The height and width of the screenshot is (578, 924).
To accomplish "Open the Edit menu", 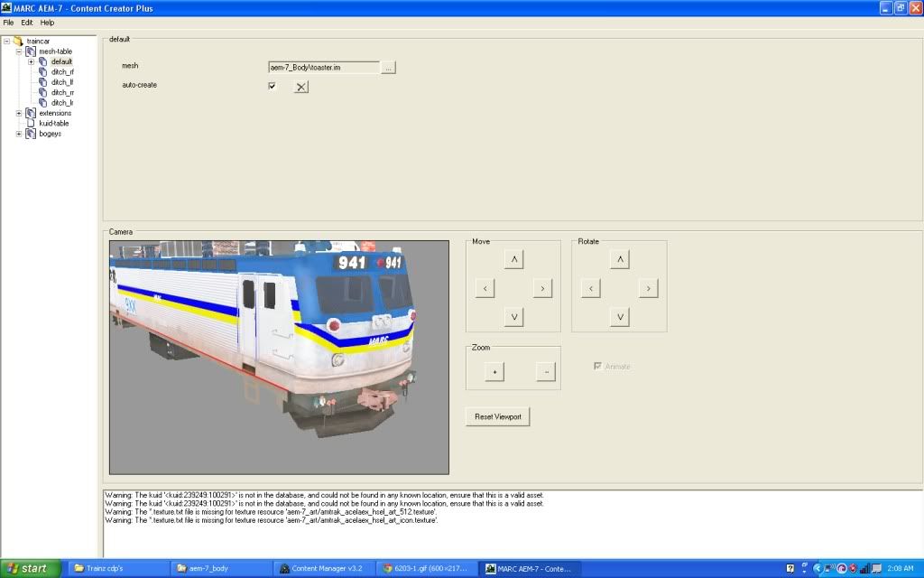I will coord(27,23).
